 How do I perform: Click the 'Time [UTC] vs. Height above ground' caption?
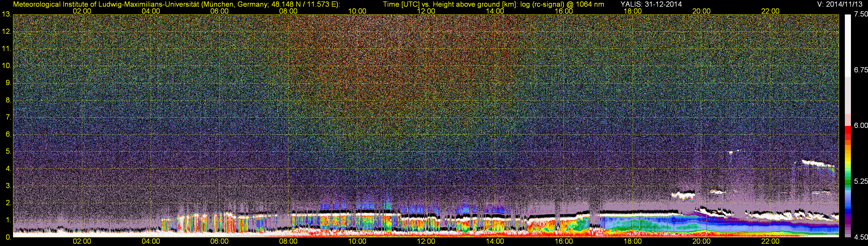tap(442, 4)
